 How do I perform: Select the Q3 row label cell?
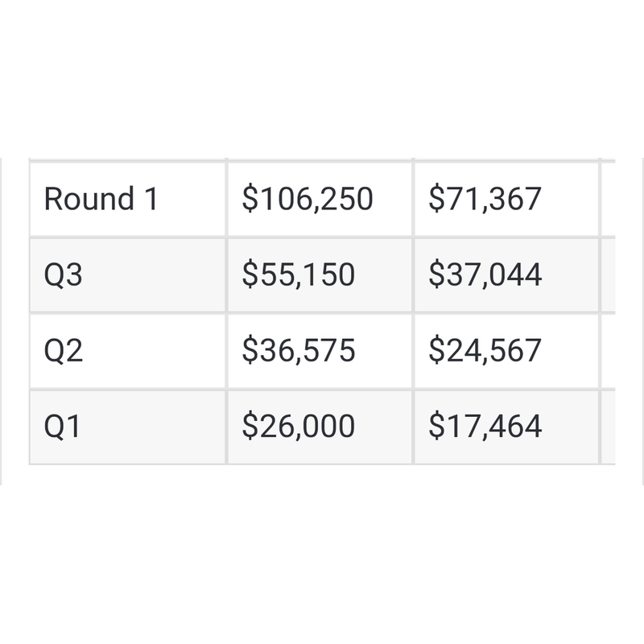point(127,275)
